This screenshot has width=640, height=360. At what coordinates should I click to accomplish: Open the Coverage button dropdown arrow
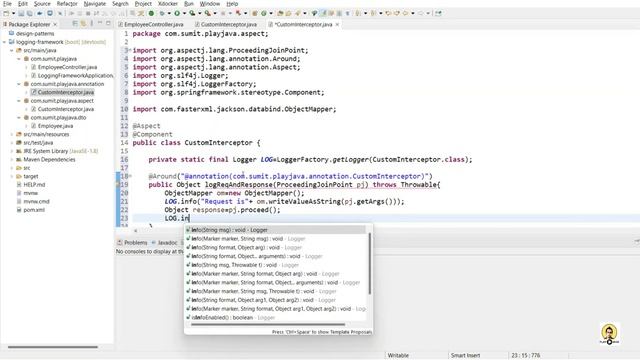pos(200,13)
